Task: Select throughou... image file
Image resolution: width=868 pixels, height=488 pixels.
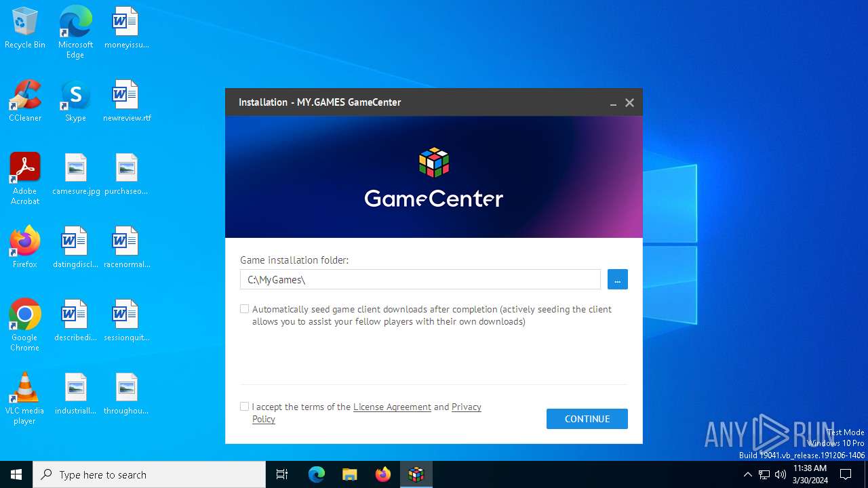Action: [126, 394]
